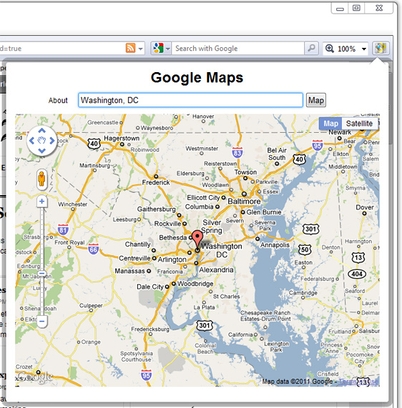Focus the Search with Google field
The image size is (402, 408).
click(x=238, y=48)
